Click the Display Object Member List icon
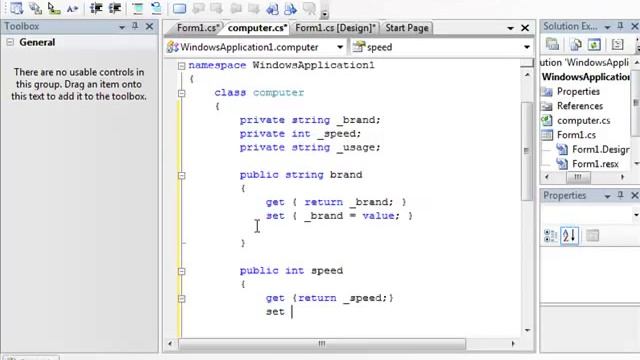 17,8
